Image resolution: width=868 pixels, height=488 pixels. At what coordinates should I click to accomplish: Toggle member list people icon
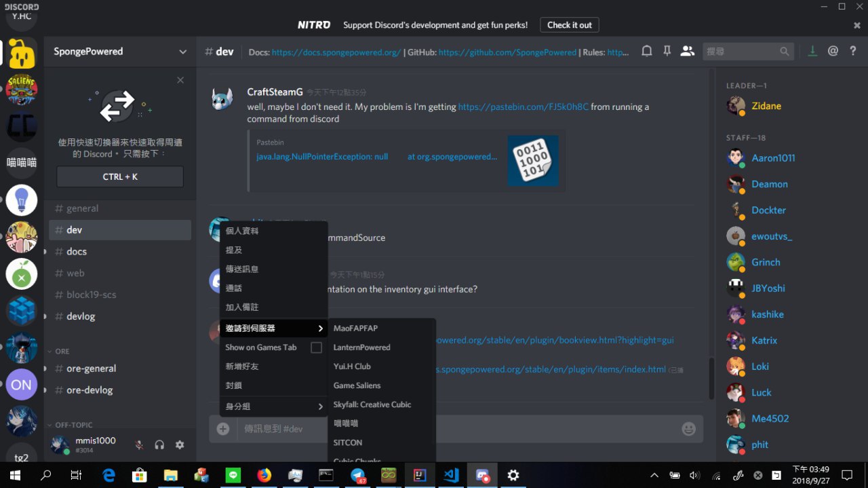[688, 51]
